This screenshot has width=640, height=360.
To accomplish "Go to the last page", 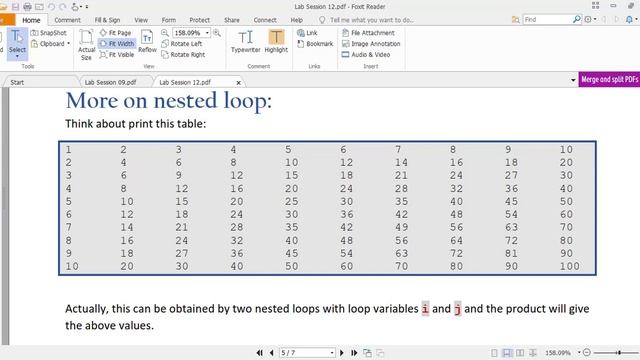I will pyautogui.click(x=354, y=353).
